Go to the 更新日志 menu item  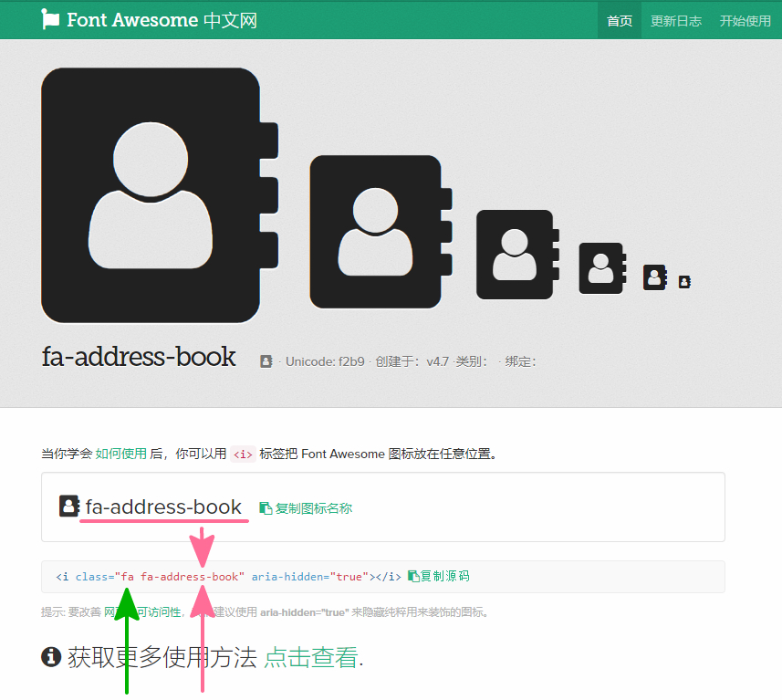click(676, 20)
